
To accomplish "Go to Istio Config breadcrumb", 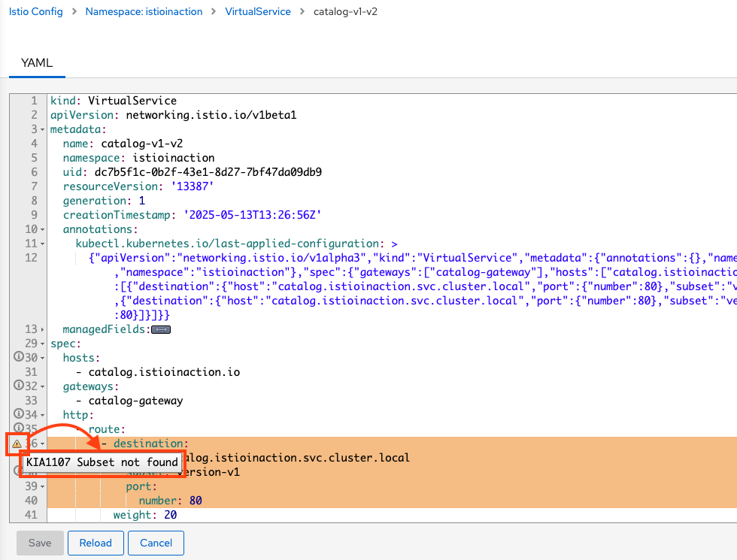I will coord(36,12).
